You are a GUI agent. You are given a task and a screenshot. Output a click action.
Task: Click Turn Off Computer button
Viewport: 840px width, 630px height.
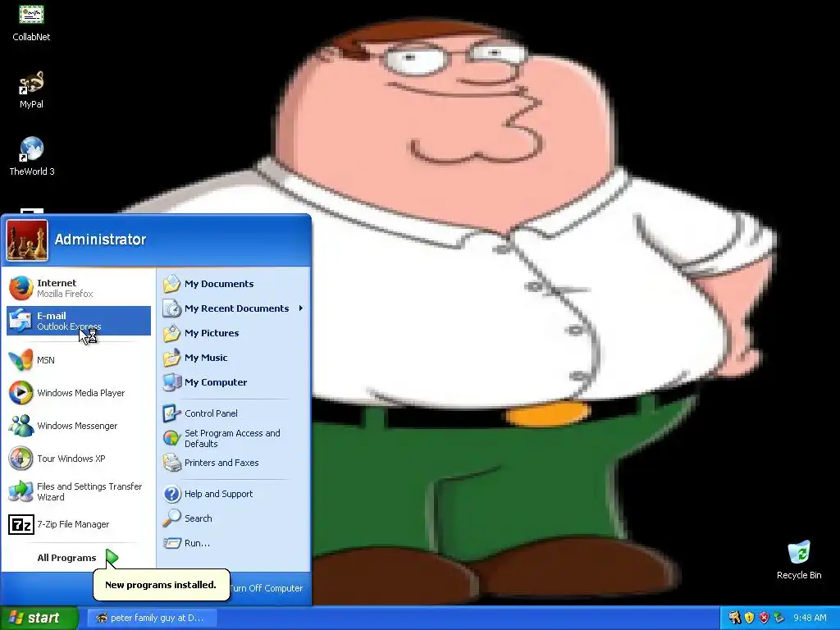pyautogui.click(x=267, y=588)
